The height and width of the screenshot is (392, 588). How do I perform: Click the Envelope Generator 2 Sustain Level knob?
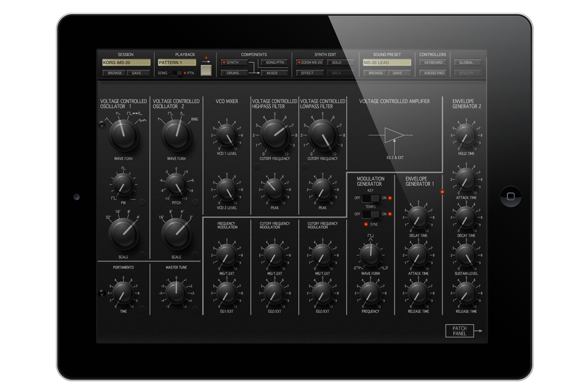(466, 254)
